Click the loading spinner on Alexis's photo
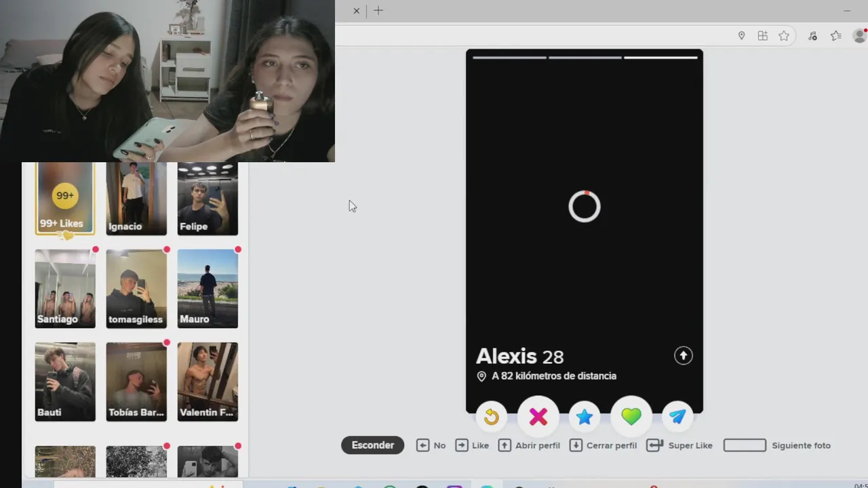Image resolution: width=868 pixels, height=488 pixels. point(585,207)
